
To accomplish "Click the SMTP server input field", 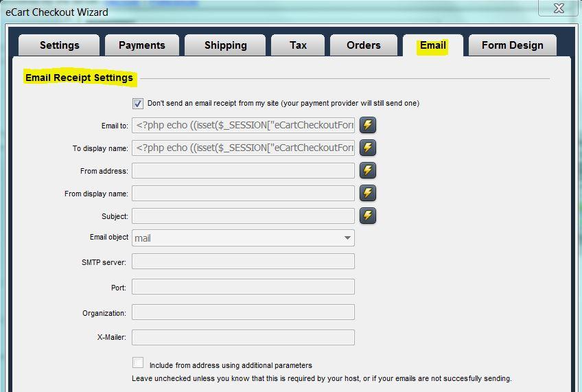I will [243, 262].
